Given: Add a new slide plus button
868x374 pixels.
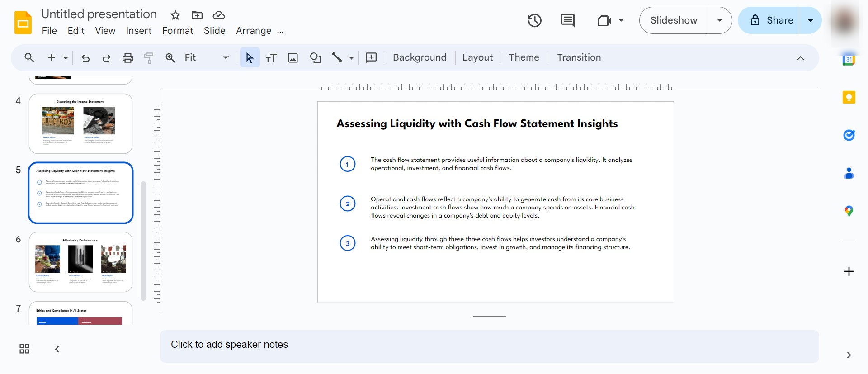Looking at the screenshot, I should pyautogui.click(x=51, y=57).
